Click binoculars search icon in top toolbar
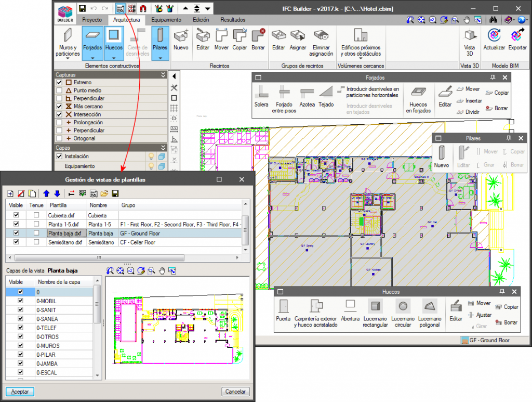 [x=493, y=20]
